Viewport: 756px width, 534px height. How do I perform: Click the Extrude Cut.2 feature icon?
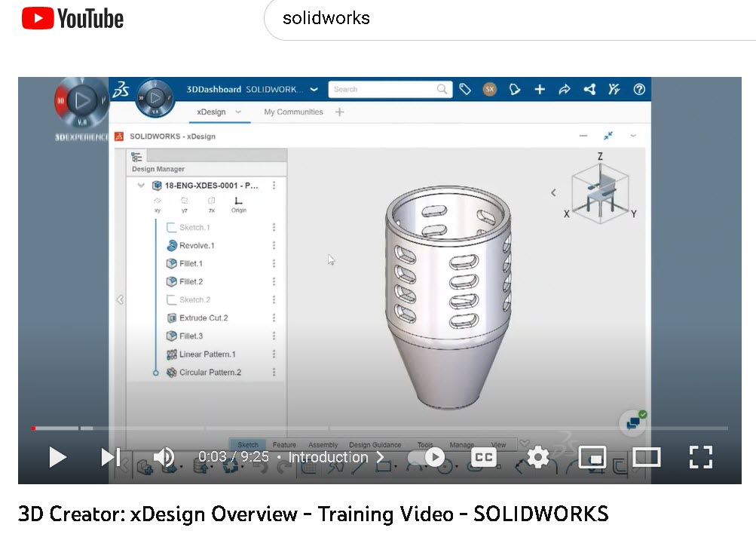(x=173, y=317)
